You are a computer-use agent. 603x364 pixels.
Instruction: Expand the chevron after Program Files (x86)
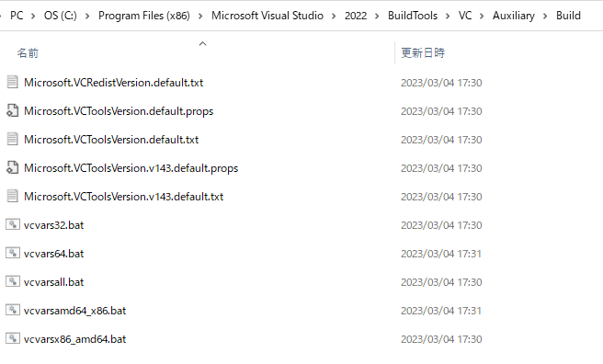tap(200, 17)
